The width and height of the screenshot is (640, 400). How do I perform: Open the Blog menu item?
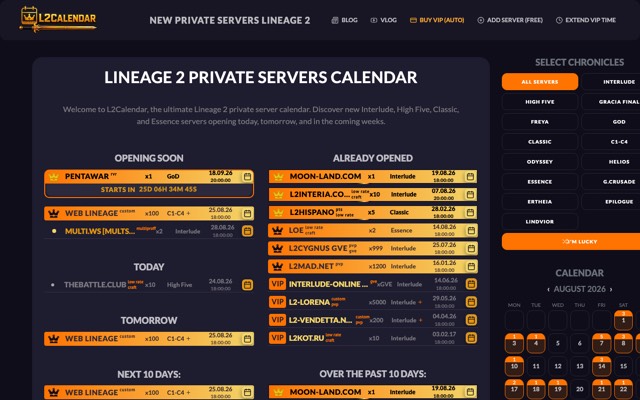[344, 20]
